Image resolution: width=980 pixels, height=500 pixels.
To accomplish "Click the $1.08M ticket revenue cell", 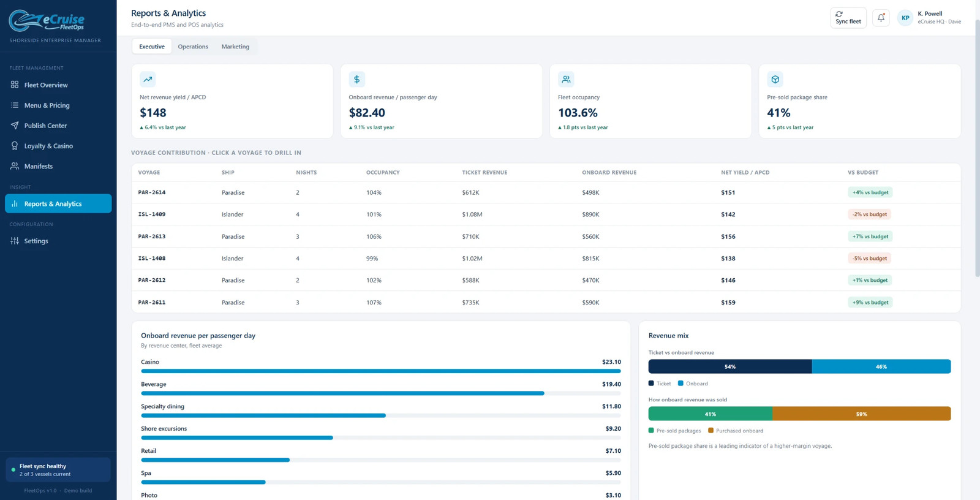I will click(472, 214).
